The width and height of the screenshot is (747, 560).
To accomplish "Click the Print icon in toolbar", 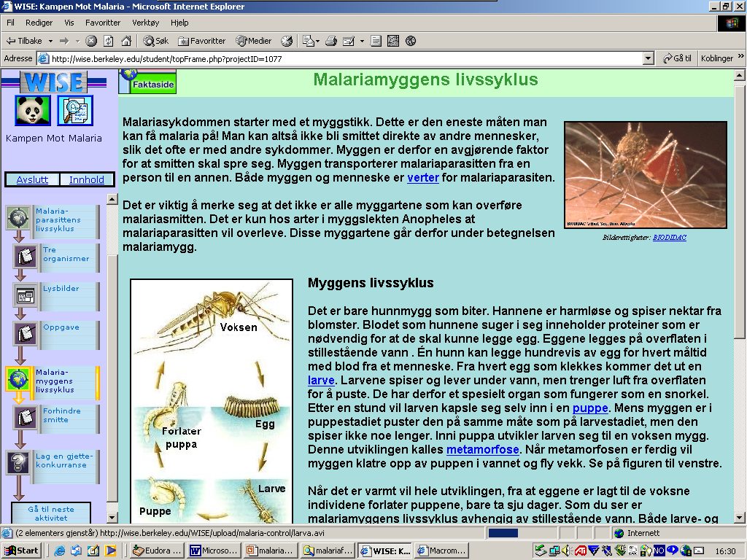I will click(330, 41).
